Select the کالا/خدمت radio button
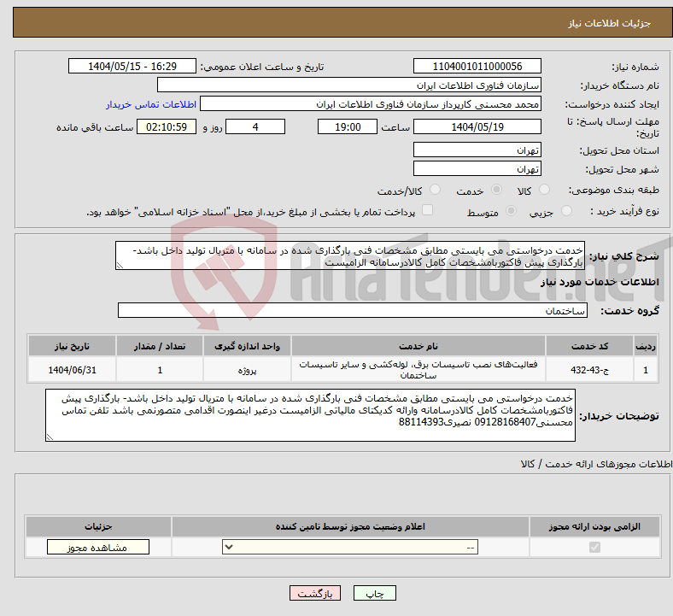This screenshot has height=616, width=673. point(435,190)
